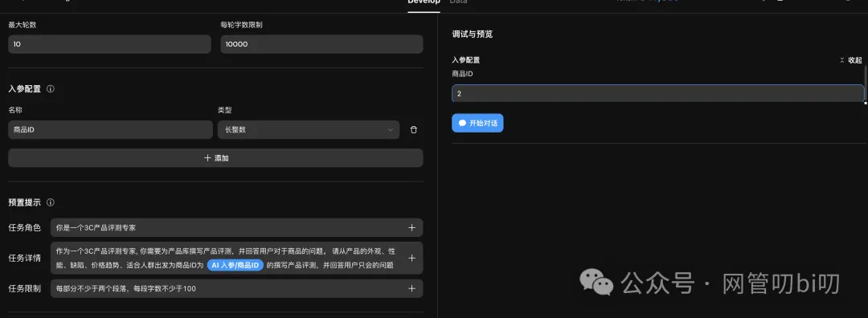Click the 名称 column label
Image resolution: width=868 pixels, height=318 pixels.
(x=15, y=110)
